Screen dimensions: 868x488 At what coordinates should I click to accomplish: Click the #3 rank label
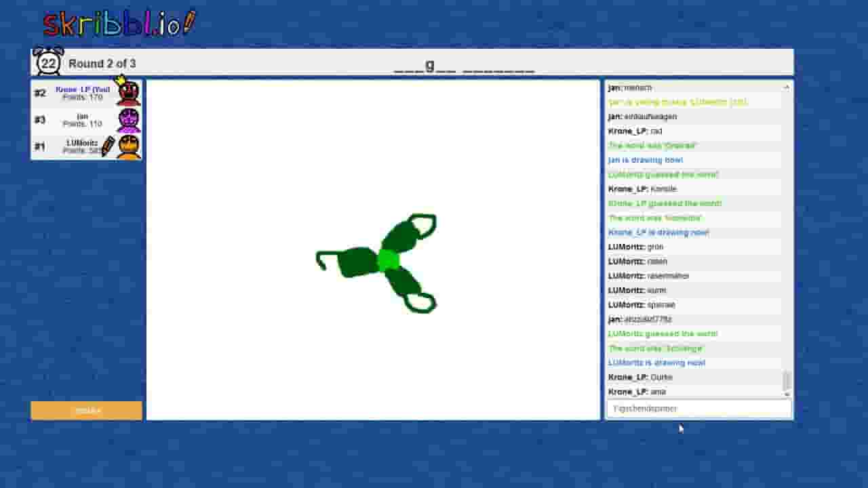click(x=39, y=120)
